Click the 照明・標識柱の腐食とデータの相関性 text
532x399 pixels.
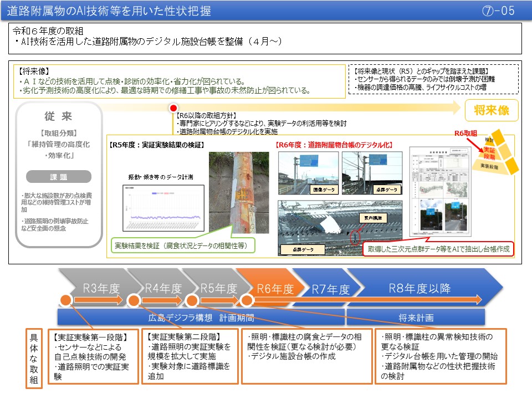coord(304,342)
